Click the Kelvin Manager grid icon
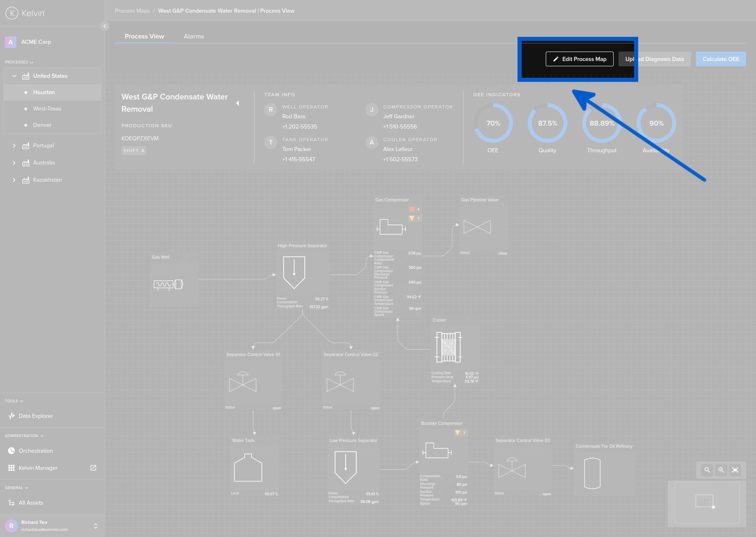The width and height of the screenshot is (756, 537). tap(11, 468)
